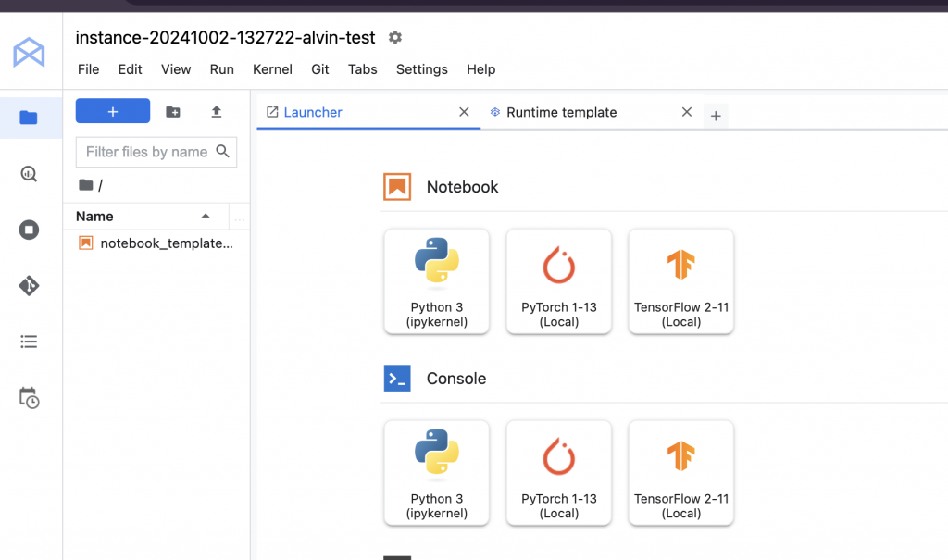Image resolution: width=948 pixels, height=560 pixels.
Task: Open the View menu
Action: click(176, 69)
